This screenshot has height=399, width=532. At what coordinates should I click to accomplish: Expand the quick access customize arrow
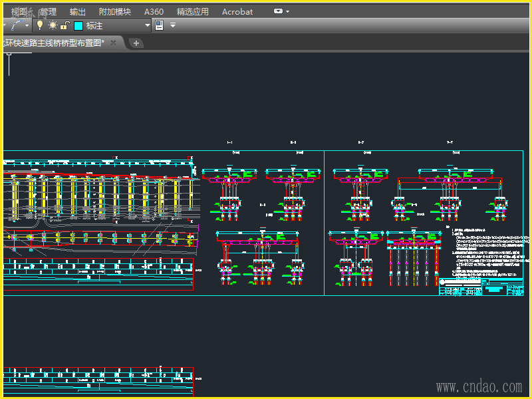pyautogui.click(x=173, y=25)
